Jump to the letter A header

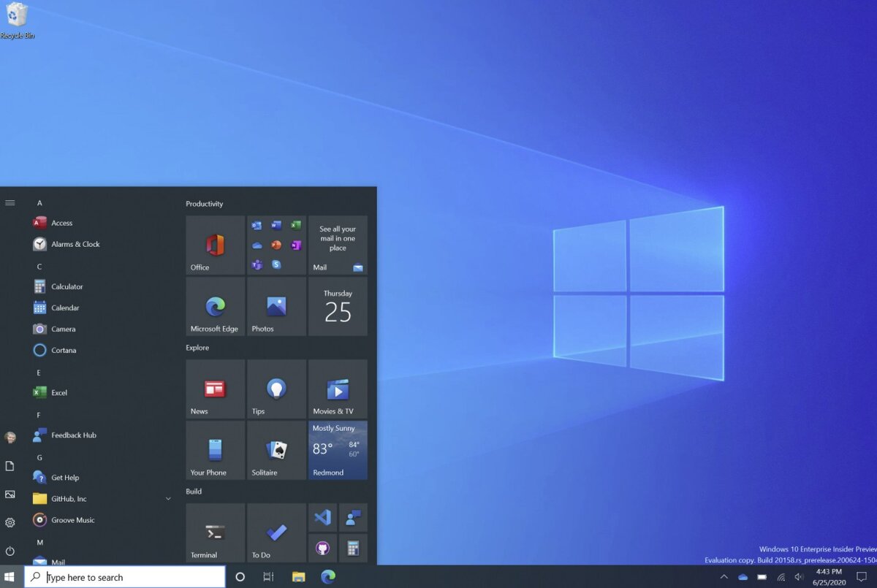click(39, 203)
